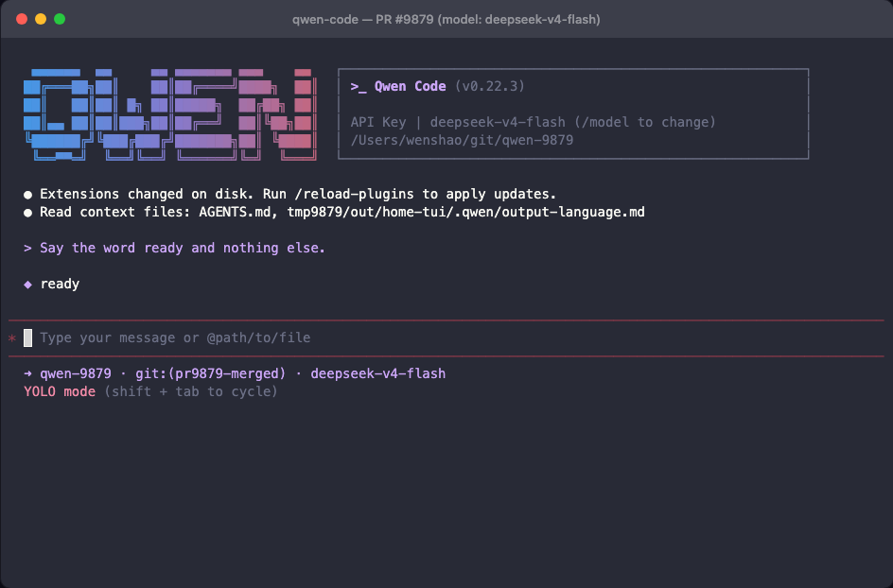Click the path '/Users/wenshao/git/qwen-9879'
The width and height of the screenshot is (893, 588).
(x=462, y=141)
